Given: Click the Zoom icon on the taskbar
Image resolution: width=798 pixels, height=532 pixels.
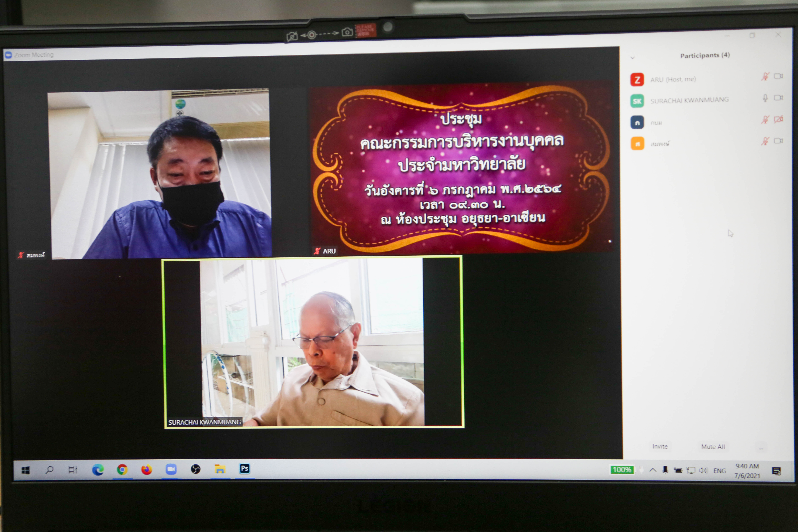Looking at the screenshot, I should pyautogui.click(x=171, y=469).
